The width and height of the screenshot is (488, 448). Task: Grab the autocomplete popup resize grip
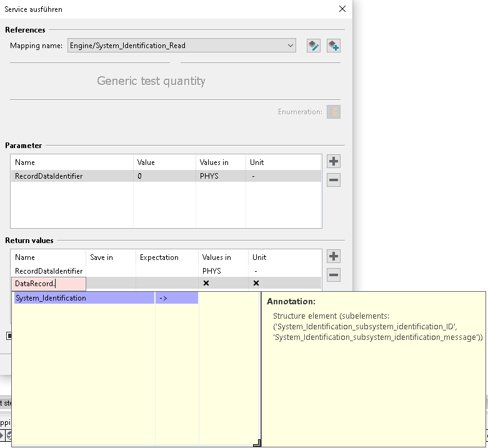(x=257, y=443)
